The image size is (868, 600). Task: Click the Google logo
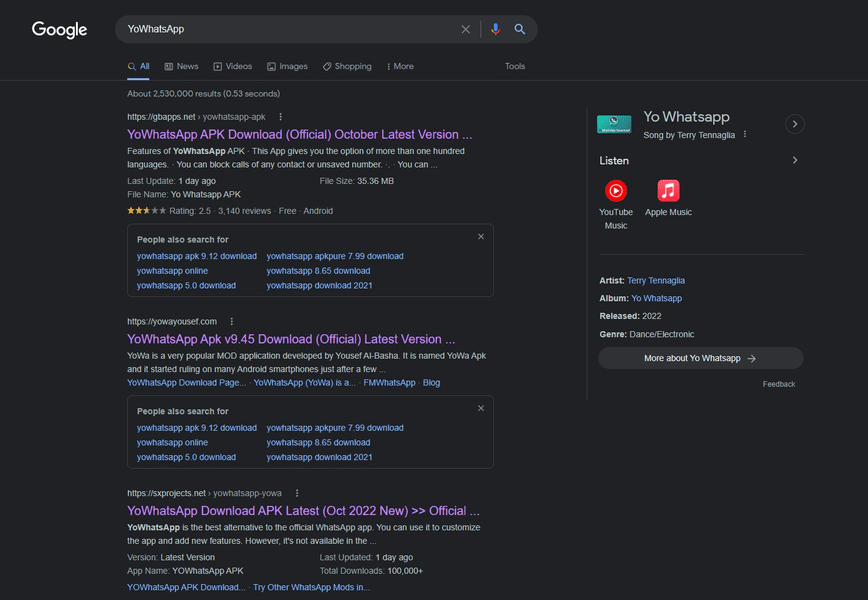click(59, 29)
